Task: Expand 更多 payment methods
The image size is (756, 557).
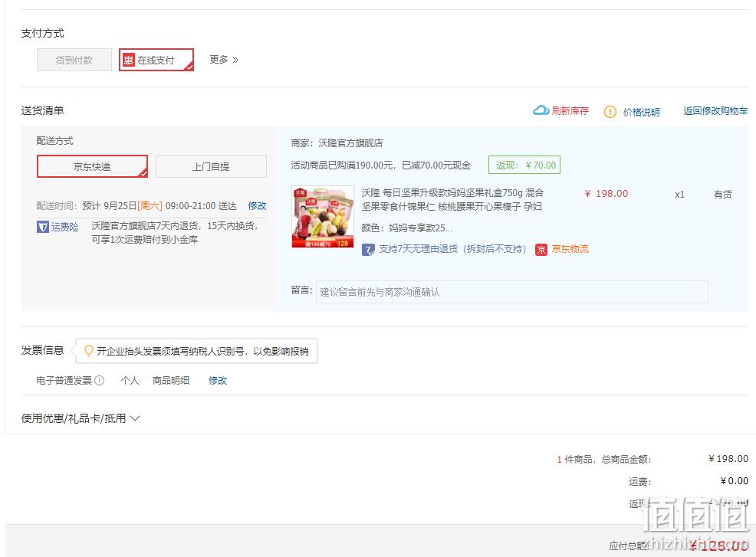Action: (x=224, y=60)
